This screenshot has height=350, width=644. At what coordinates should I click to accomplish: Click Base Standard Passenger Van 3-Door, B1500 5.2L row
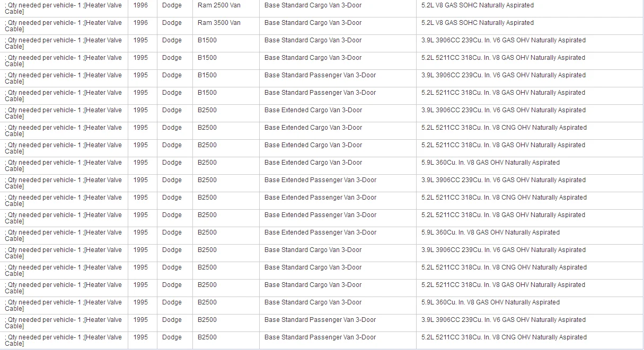pos(320,93)
